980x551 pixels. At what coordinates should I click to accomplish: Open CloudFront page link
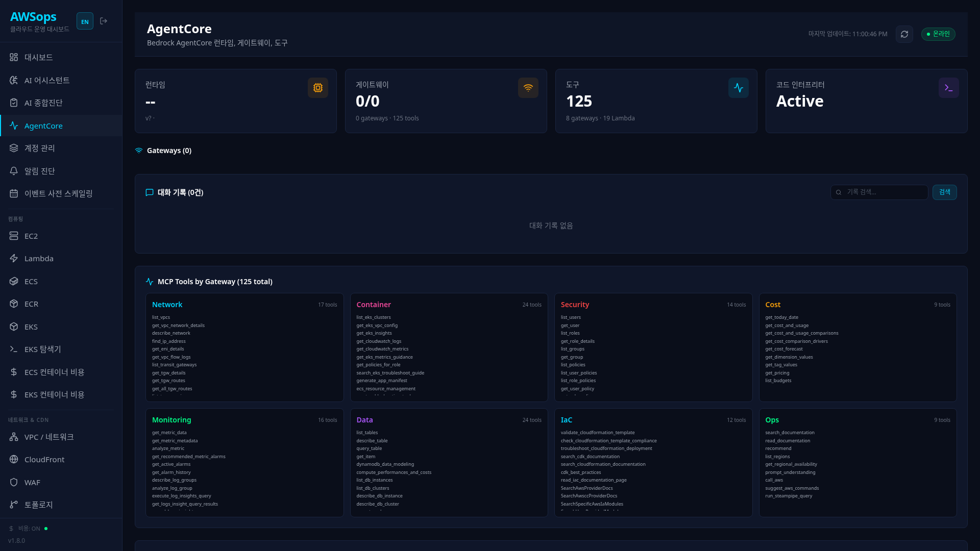[61, 459]
